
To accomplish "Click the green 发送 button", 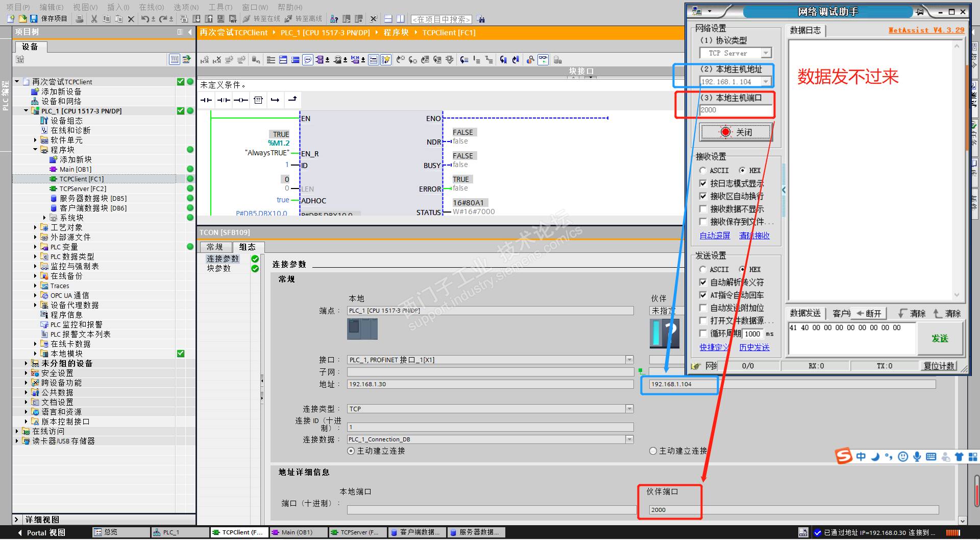I will pos(940,338).
